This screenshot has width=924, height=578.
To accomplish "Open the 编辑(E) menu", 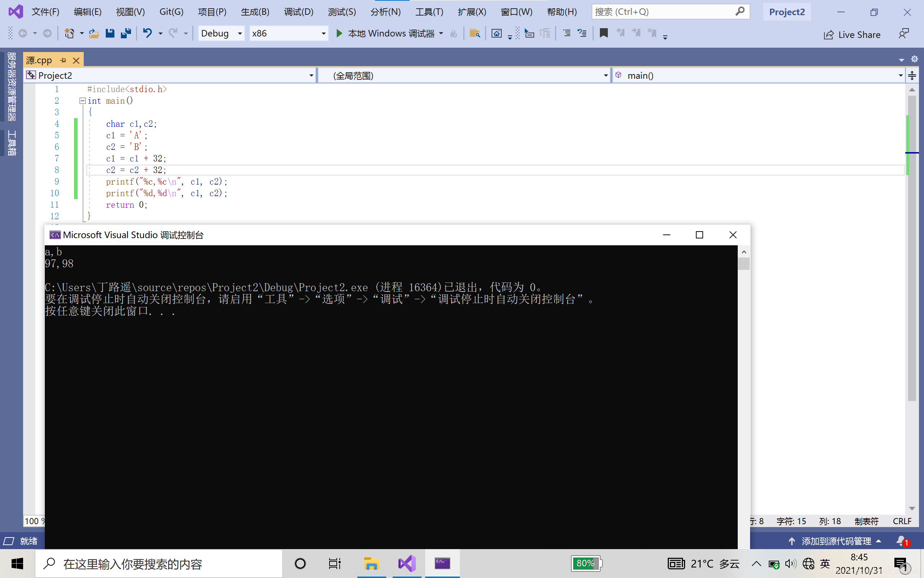I will (x=87, y=12).
